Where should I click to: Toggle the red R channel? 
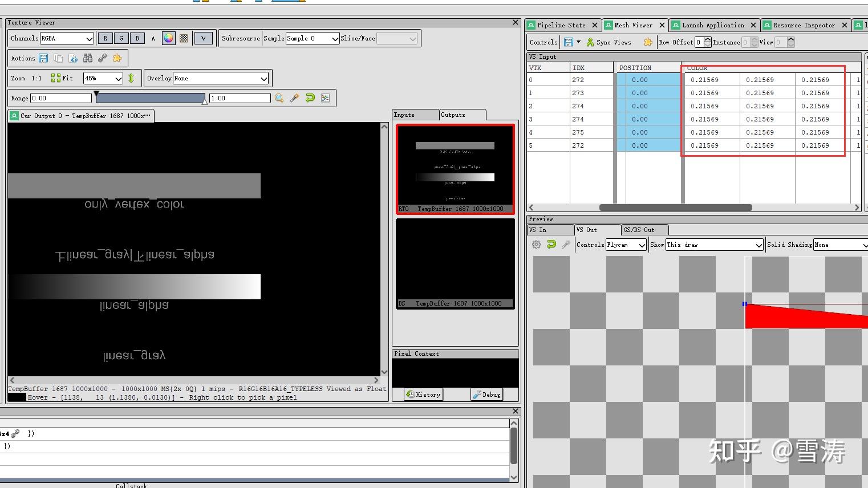click(105, 38)
